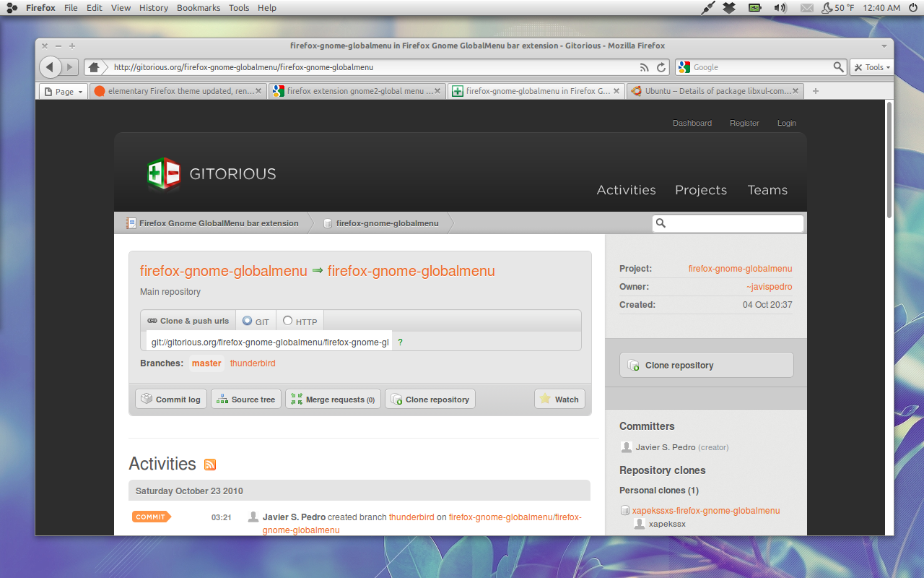
Task: Open the View menu
Action: tap(121, 8)
